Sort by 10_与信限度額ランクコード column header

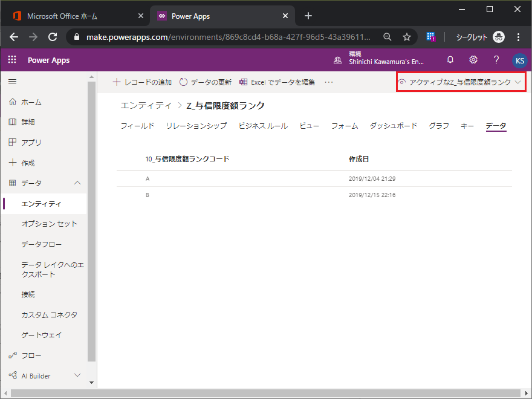point(187,159)
